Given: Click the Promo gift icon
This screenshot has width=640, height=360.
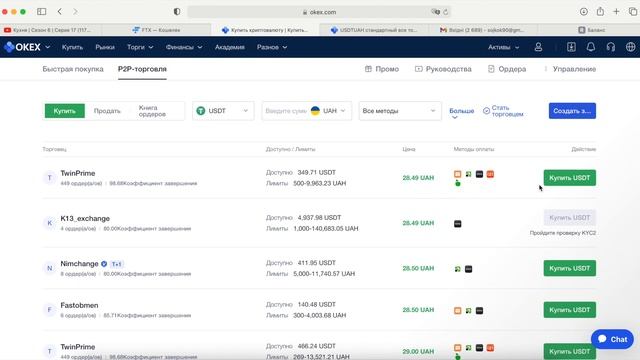Looking at the screenshot, I should (x=368, y=69).
